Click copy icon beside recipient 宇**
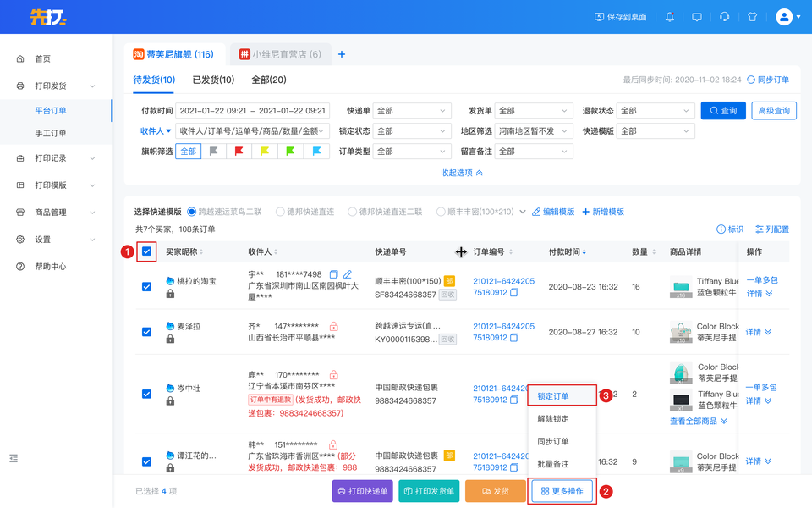 pyautogui.click(x=333, y=274)
